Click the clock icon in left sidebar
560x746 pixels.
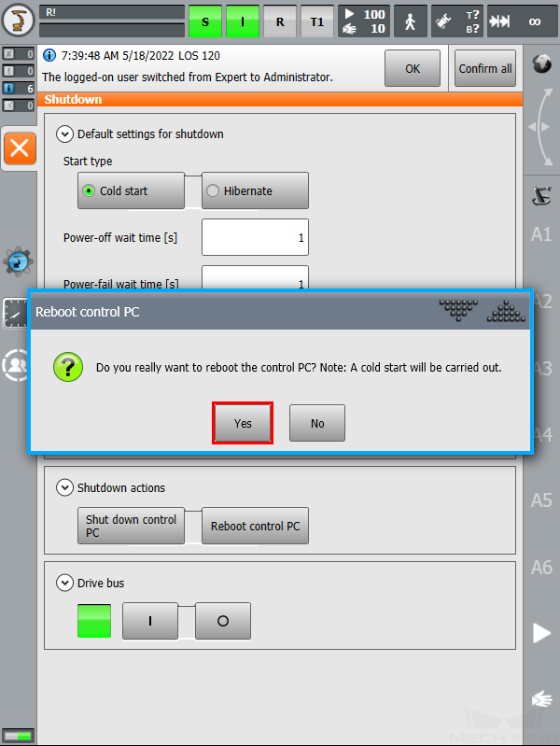click(15, 313)
